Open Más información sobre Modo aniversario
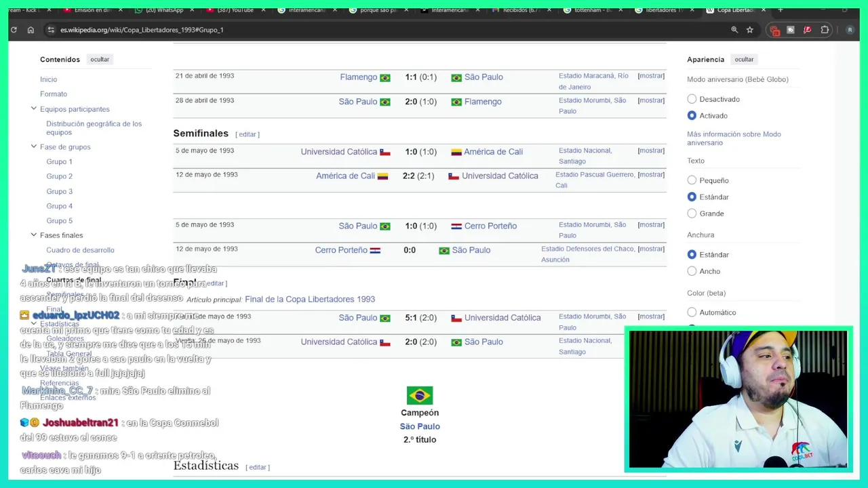 pos(734,138)
